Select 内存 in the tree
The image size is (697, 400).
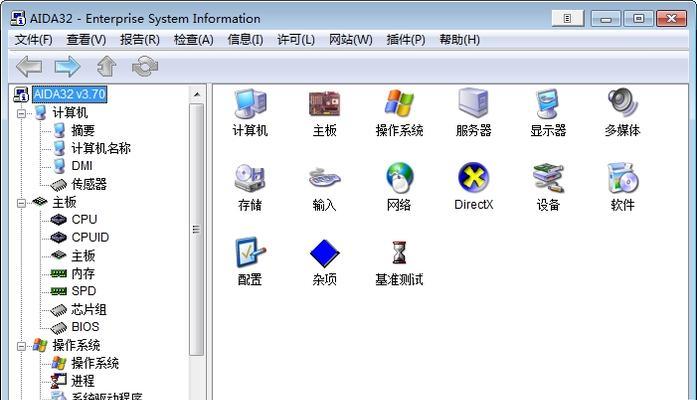click(x=83, y=273)
